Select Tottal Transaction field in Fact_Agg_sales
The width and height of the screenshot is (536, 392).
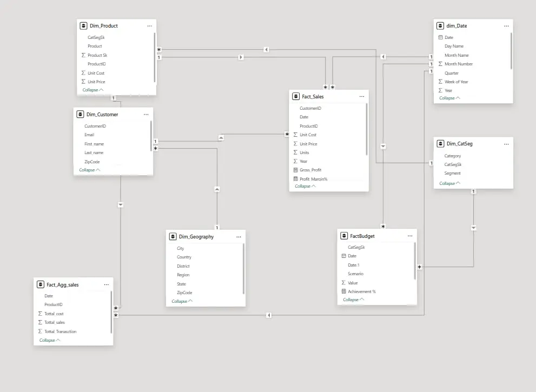pos(61,331)
